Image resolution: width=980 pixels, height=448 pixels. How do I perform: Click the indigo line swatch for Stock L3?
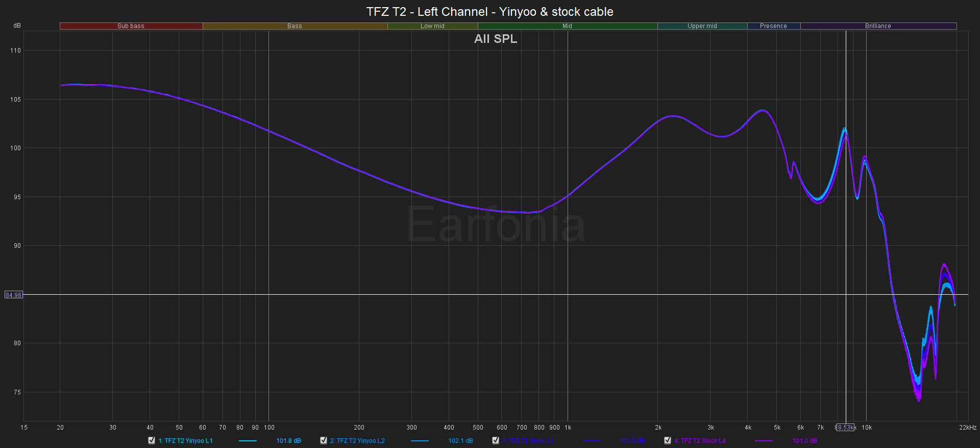(x=592, y=441)
